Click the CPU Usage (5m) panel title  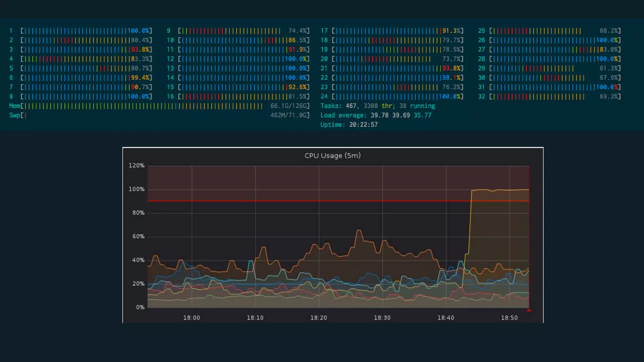point(332,156)
